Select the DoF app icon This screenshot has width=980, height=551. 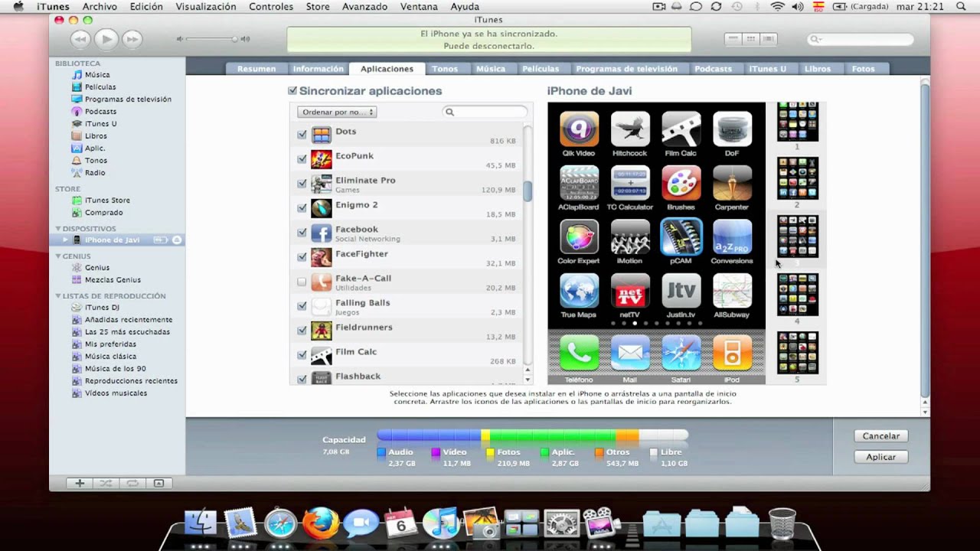pyautogui.click(x=732, y=129)
